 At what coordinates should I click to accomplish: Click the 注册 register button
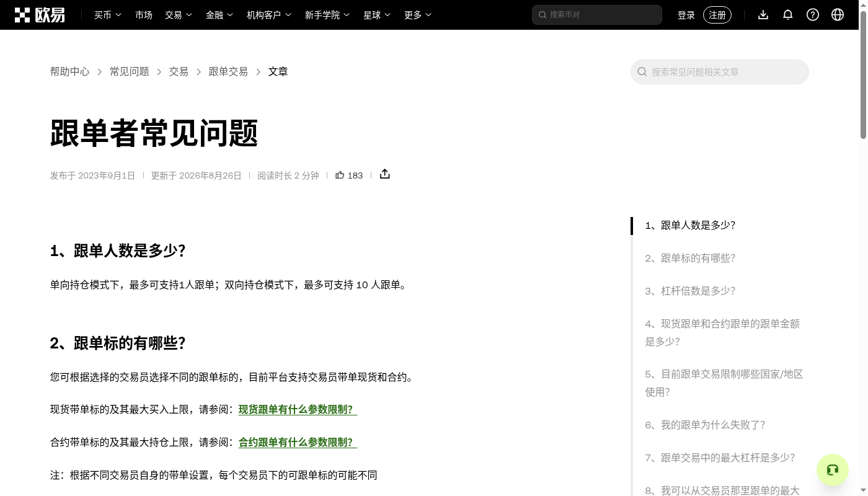717,15
